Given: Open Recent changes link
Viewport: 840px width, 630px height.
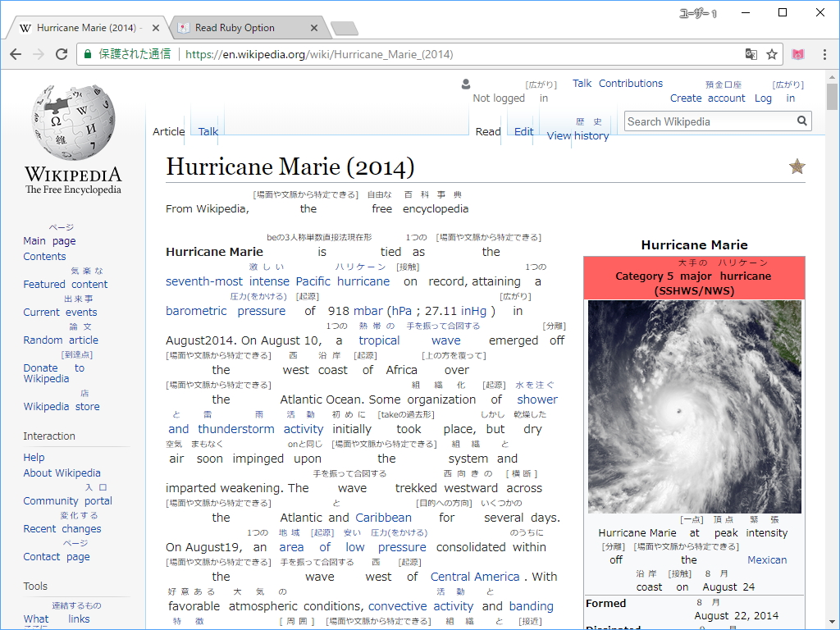Looking at the screenshot, I should (x=62, y=528).
